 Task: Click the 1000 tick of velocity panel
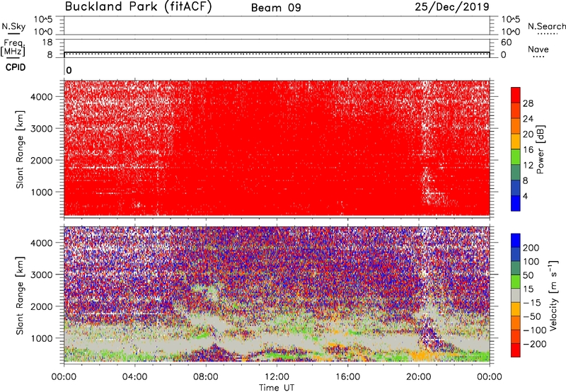click(x=41, y=338)
